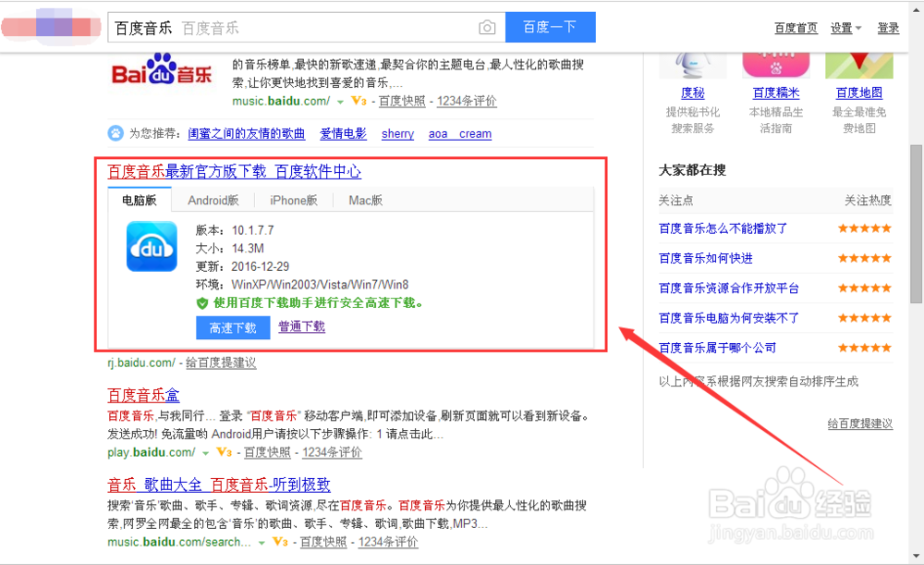
Task: Click the blue du cloud app icon
Action: 152,247
